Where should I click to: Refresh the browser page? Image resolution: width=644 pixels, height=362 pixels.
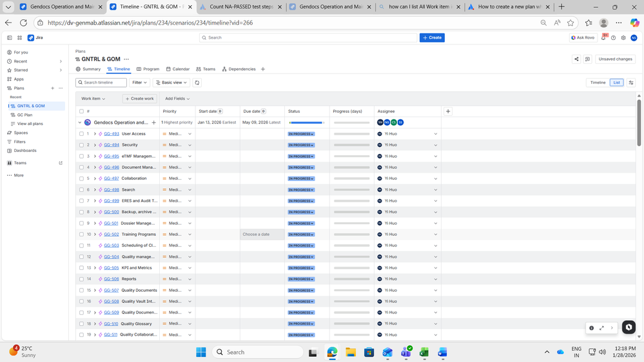pos(23,23)
